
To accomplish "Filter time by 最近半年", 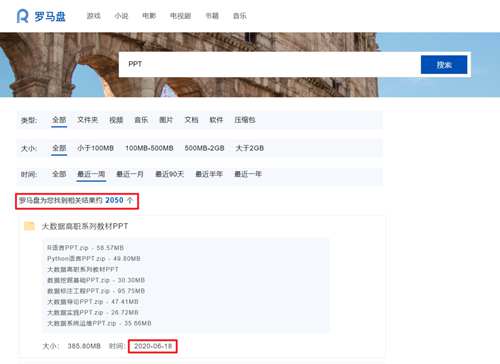I will [209, 174].
